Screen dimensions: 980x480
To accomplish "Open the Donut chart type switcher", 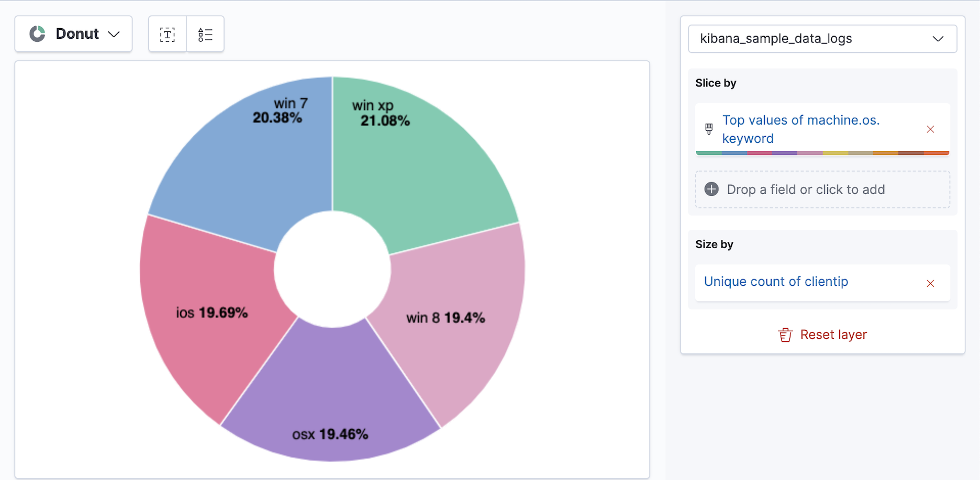I will tap(74, 34).
